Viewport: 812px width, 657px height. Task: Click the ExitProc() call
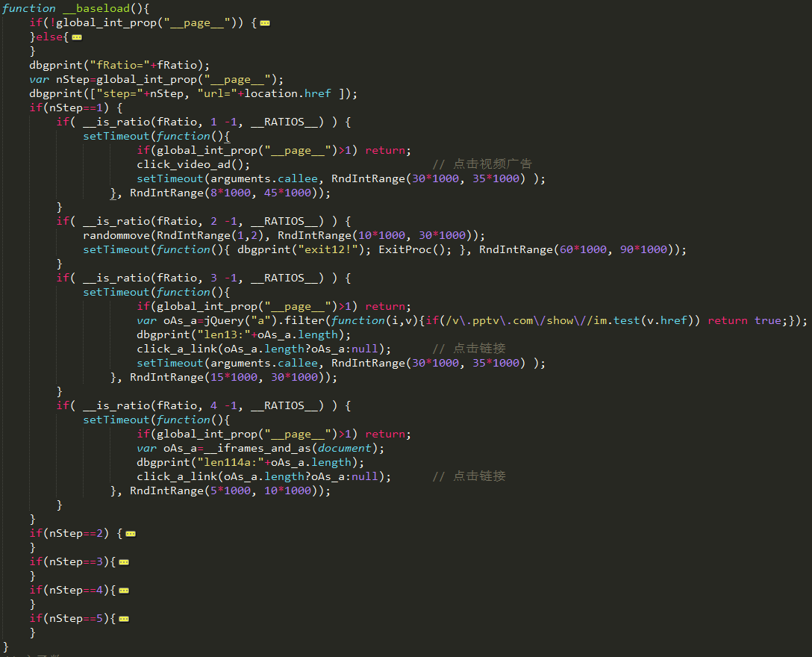point(414,250)
